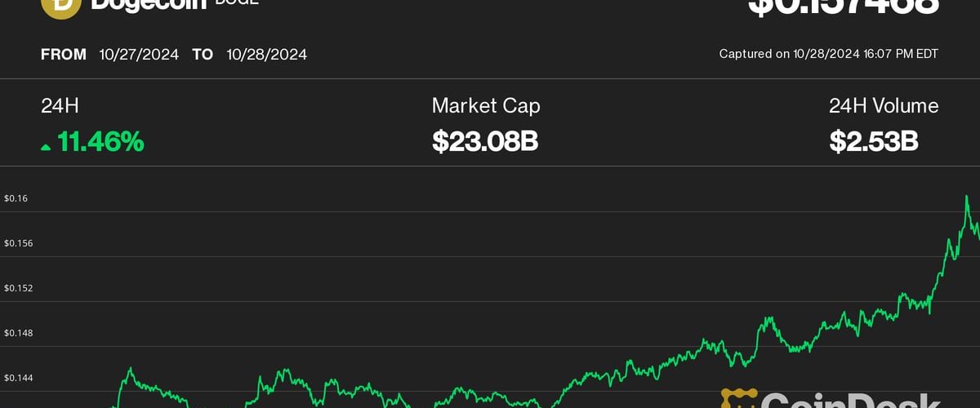This screenshot has height=408, width=980.
Task: Click the $23.08B market cap value
Action: click(x=485, y=142)
